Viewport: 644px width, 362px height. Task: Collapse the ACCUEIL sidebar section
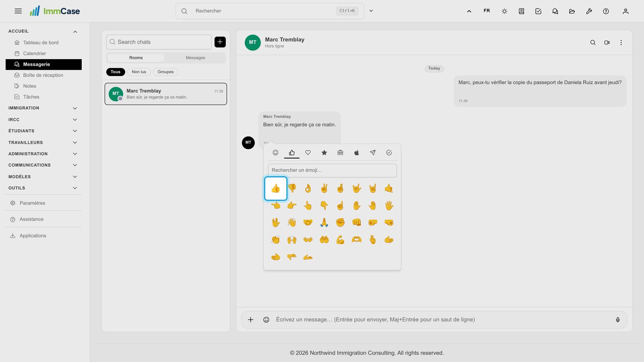43,31
